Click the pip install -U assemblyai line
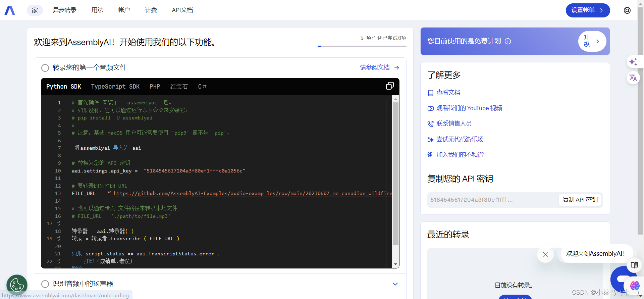 (x=112, y=118)
